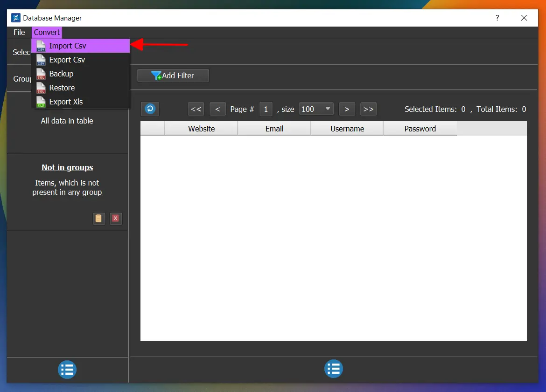Viewport: 546px width, 392px height.
Task: Click the Export Xls file icon
Action: click(x=41, y=102)
